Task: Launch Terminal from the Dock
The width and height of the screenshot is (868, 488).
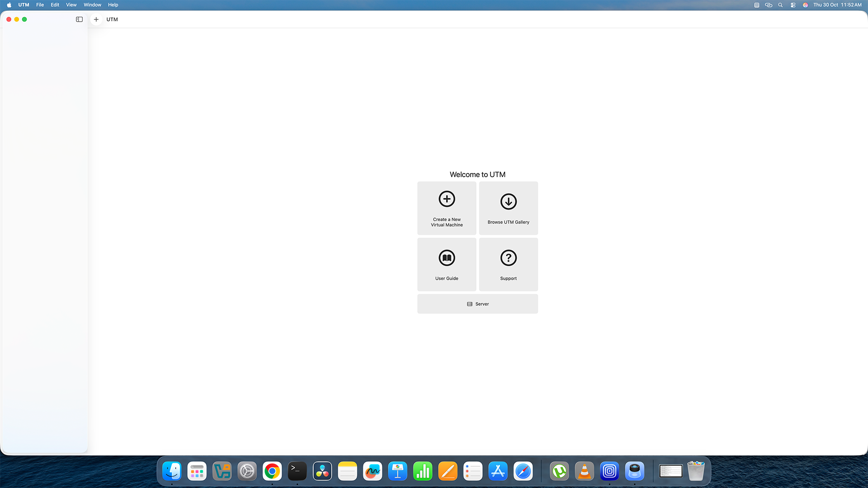Action: tap(297, 471)
